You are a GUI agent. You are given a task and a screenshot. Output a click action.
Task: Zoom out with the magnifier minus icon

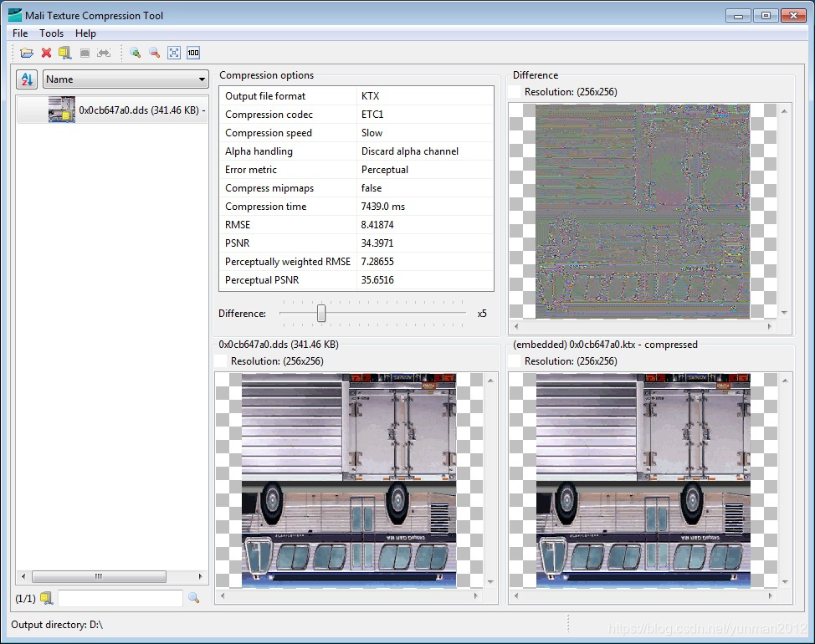coord(154,53)
